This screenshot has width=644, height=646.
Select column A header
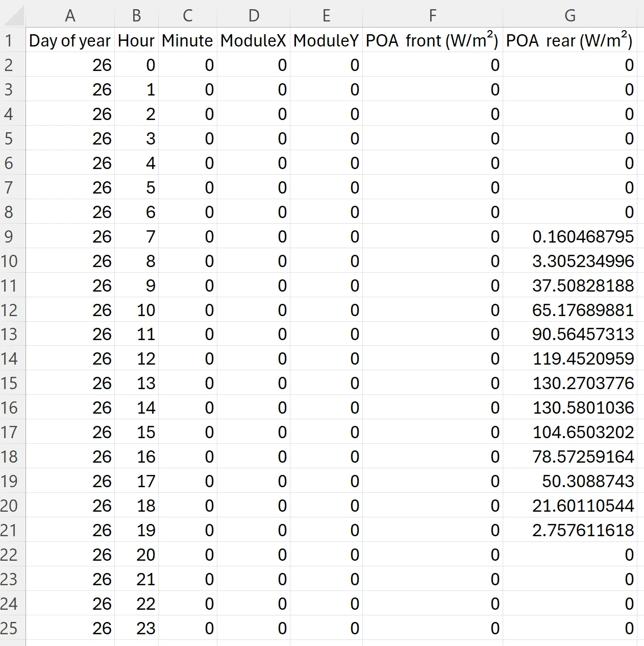[x=70, y=15]
